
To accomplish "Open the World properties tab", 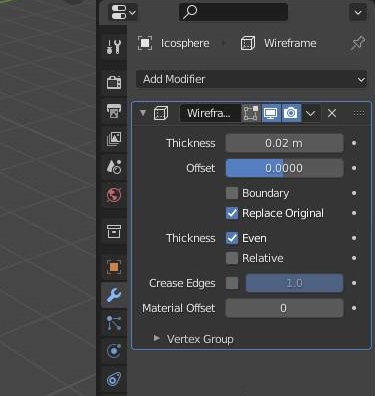I will point(114,195).
